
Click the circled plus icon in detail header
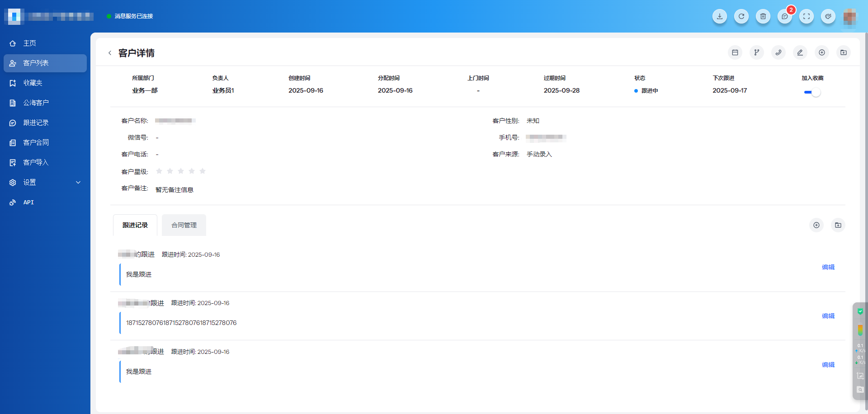tap(822, 52)
